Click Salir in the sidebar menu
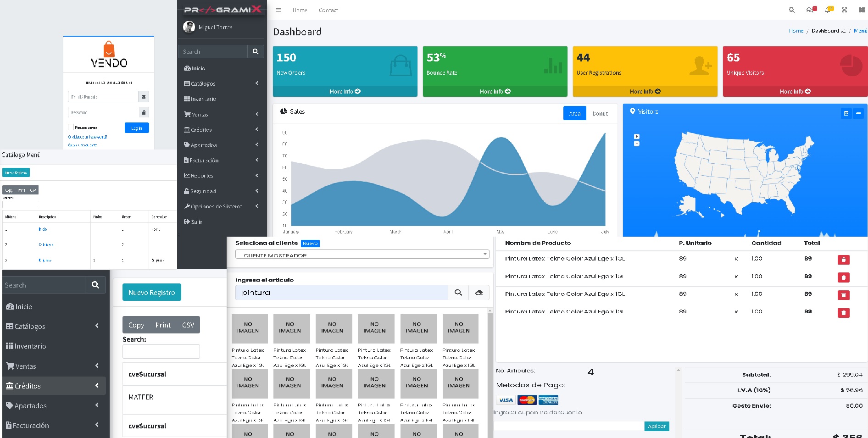 tap(196, 222)
